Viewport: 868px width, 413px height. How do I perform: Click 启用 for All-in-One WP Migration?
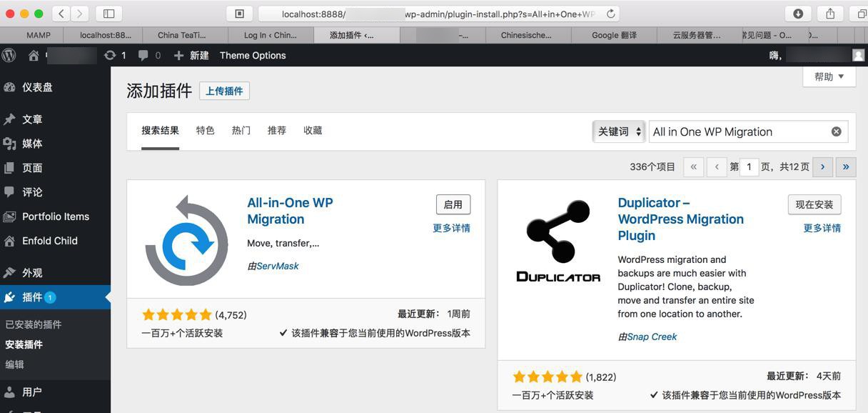[x=453, y=204]
